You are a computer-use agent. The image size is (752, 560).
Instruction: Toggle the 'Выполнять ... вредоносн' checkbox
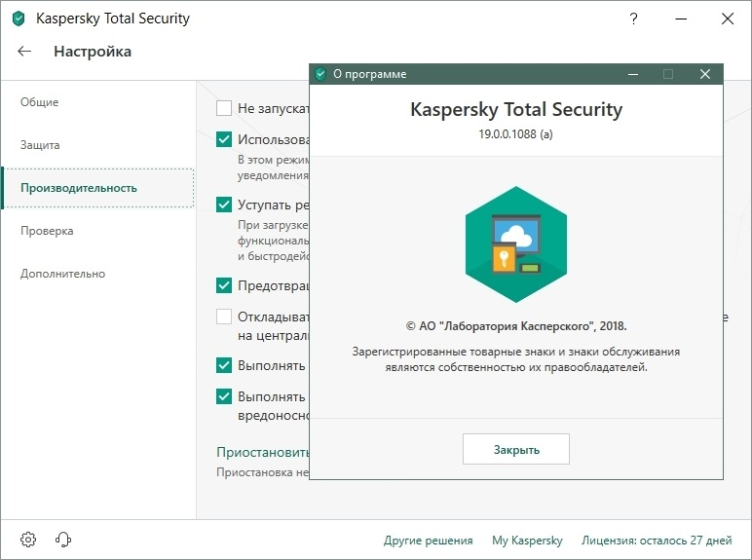coord(224,396)
